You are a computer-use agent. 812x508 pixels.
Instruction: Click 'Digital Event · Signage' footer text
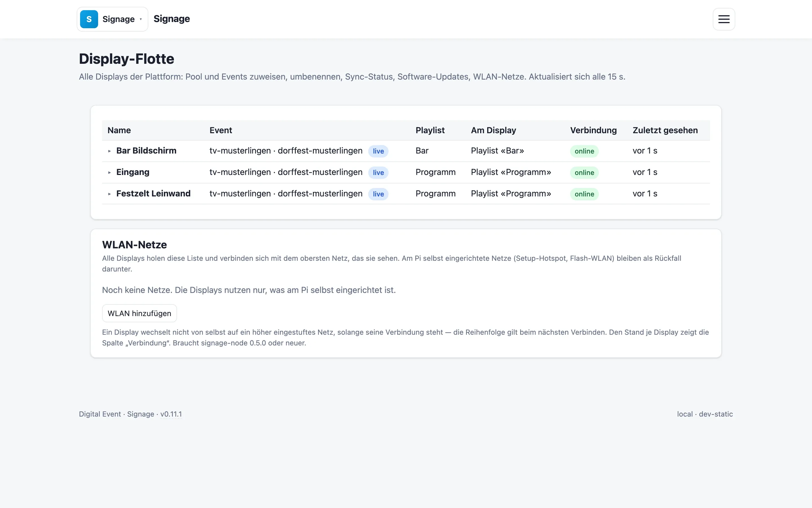pos(116,414)
